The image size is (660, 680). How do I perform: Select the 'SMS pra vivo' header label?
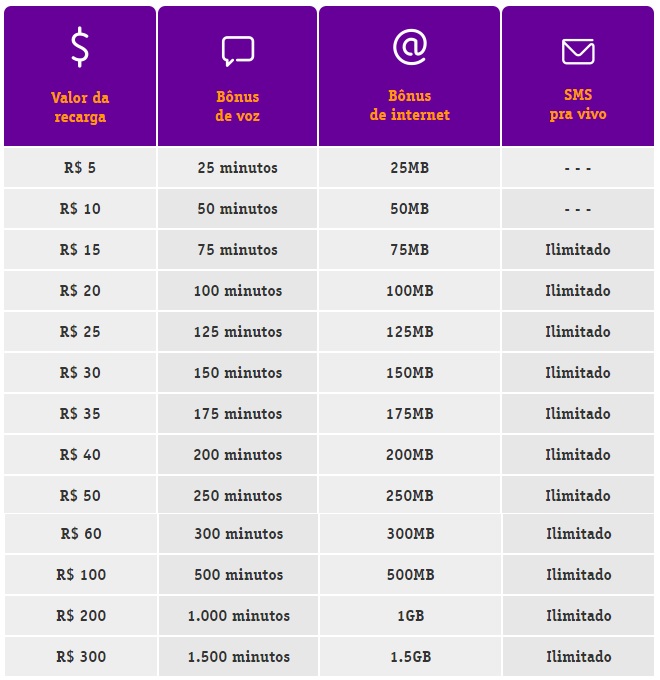click(x=578, y=105)
